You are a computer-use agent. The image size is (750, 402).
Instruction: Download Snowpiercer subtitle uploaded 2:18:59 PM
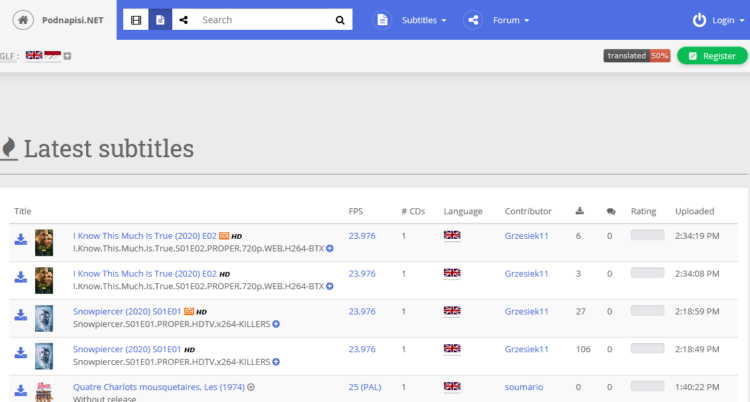pyautogui.click(x=21, y=315)
